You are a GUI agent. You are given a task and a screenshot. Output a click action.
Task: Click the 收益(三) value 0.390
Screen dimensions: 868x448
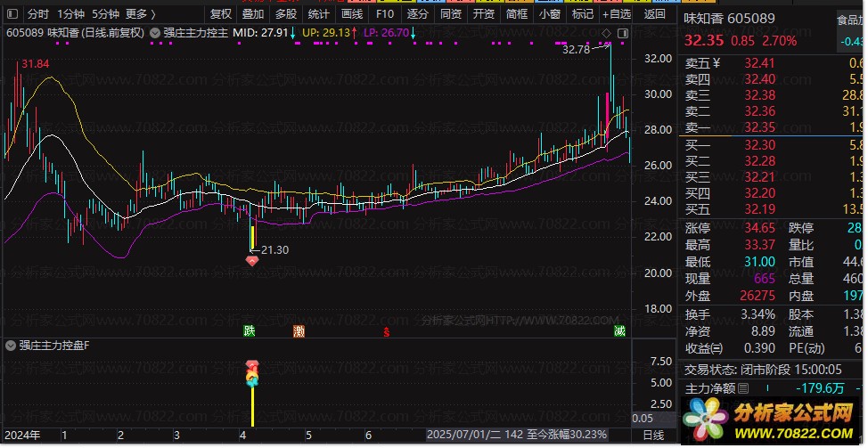(x=759, y=348)
